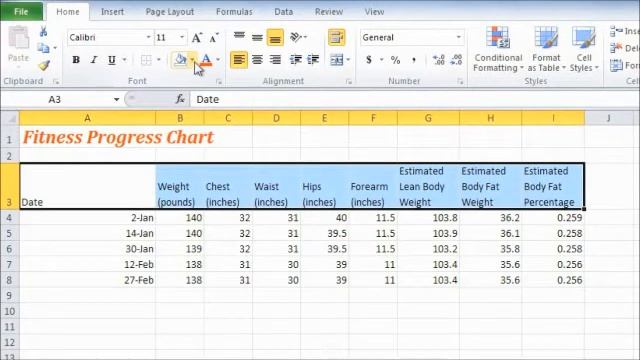Apply Middle Align to cells
Image resolution: width=640 pixels, height=360 pixels.
click(x=257, y=37)
